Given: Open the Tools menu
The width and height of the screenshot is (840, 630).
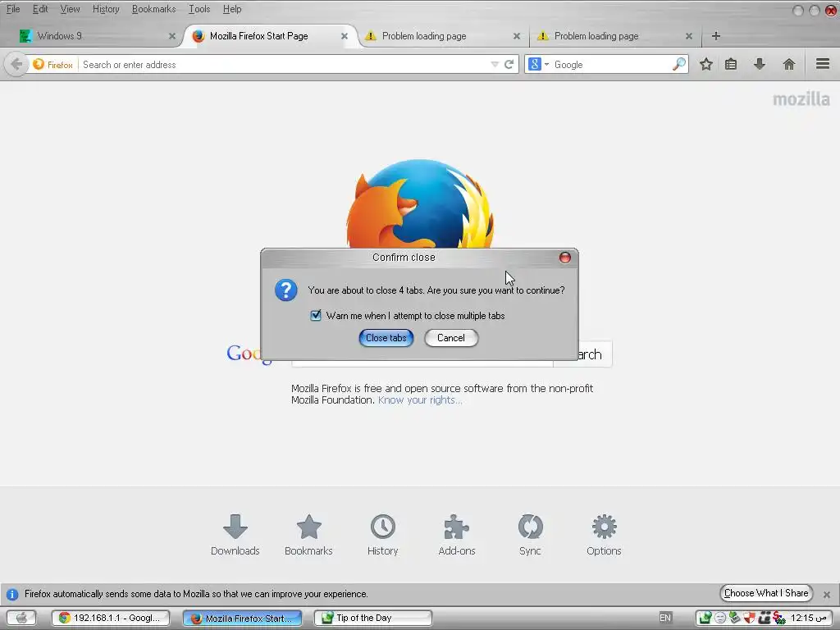Looking at the screenshot, I should 199,9.
